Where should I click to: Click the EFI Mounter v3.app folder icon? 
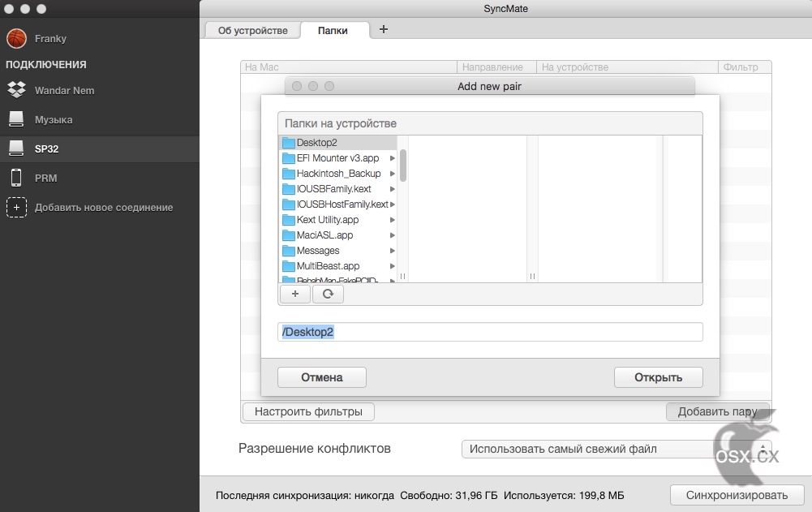click(289, 158)
